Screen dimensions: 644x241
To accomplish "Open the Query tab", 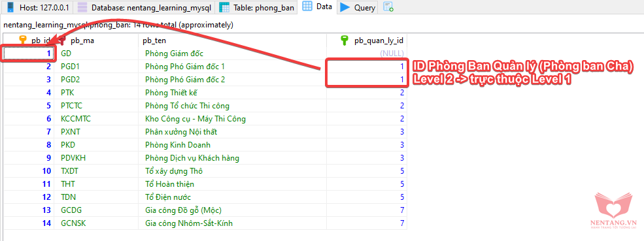I will [358, 7].
